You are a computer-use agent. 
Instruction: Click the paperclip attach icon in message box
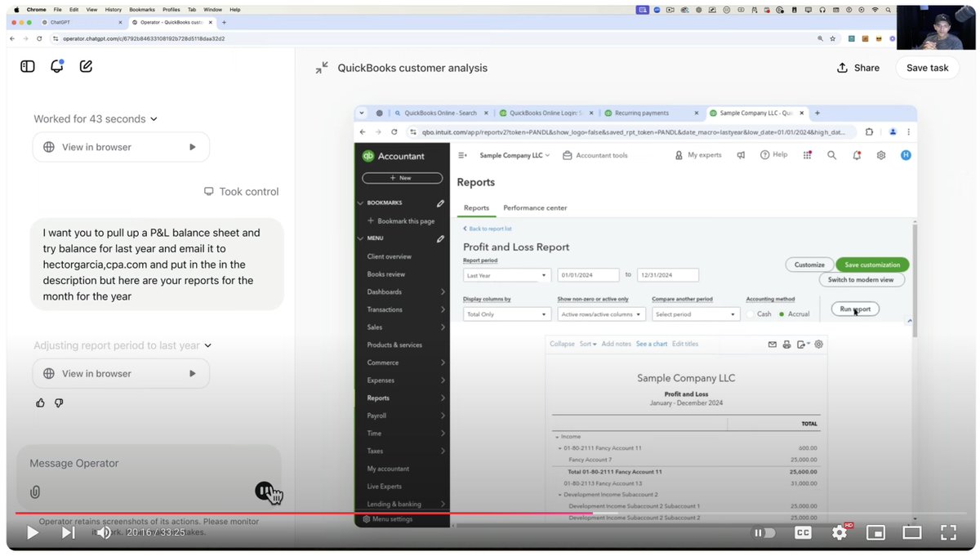pyautogui.click(x=35, y=492)
